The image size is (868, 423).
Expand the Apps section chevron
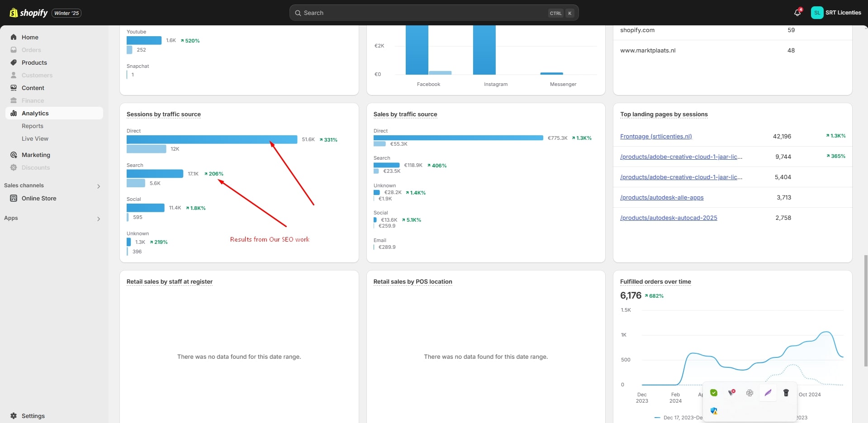[98, 219]
